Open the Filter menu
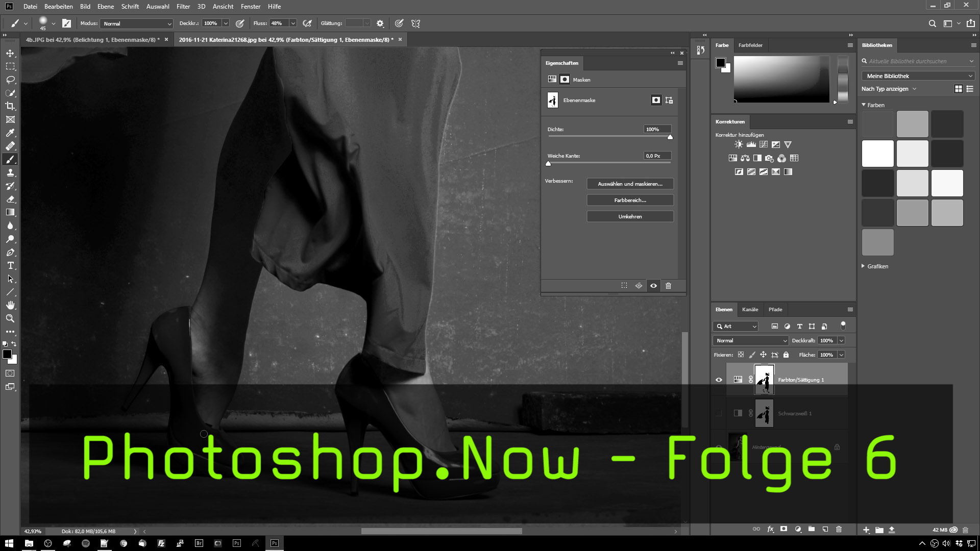This screenshot has width=980, height=551. pyautogui.click(x=183, y=7)
